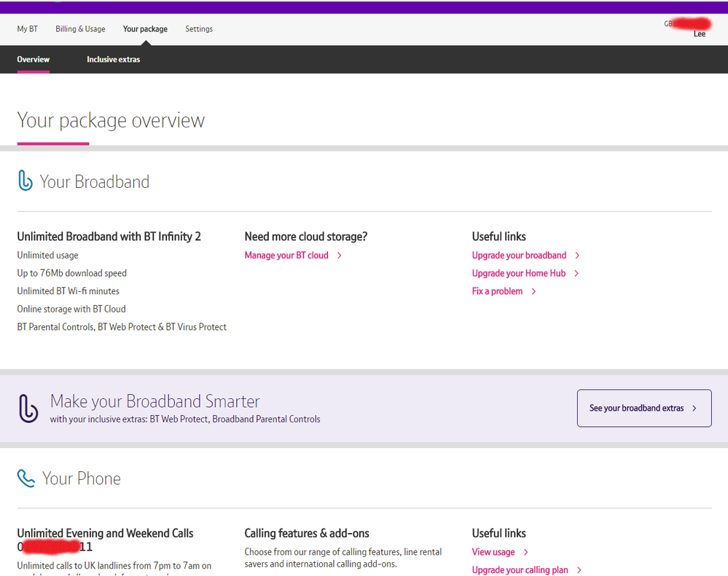The height and width of the screenshot is (576, 728).
Task: Click the Choose from our range description
Action: pos(343,558)
